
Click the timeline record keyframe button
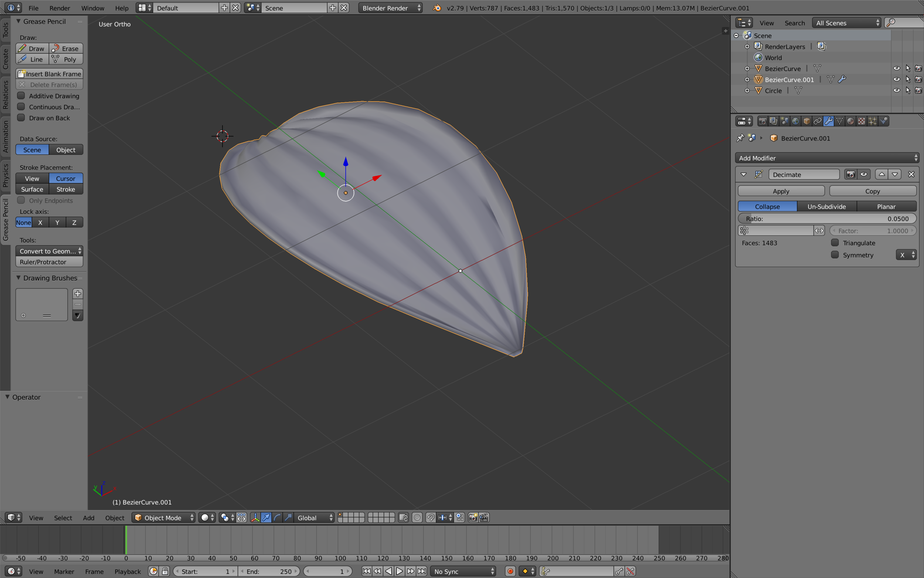510,571
